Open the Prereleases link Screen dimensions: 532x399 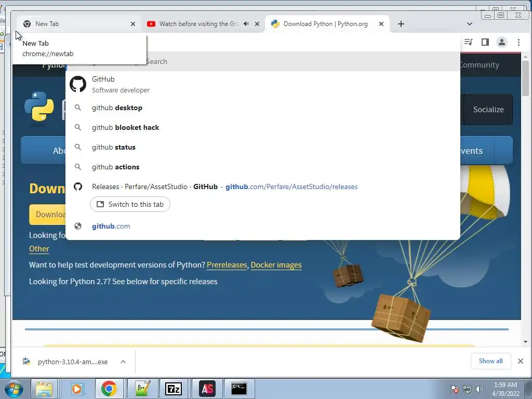(227, 265)
